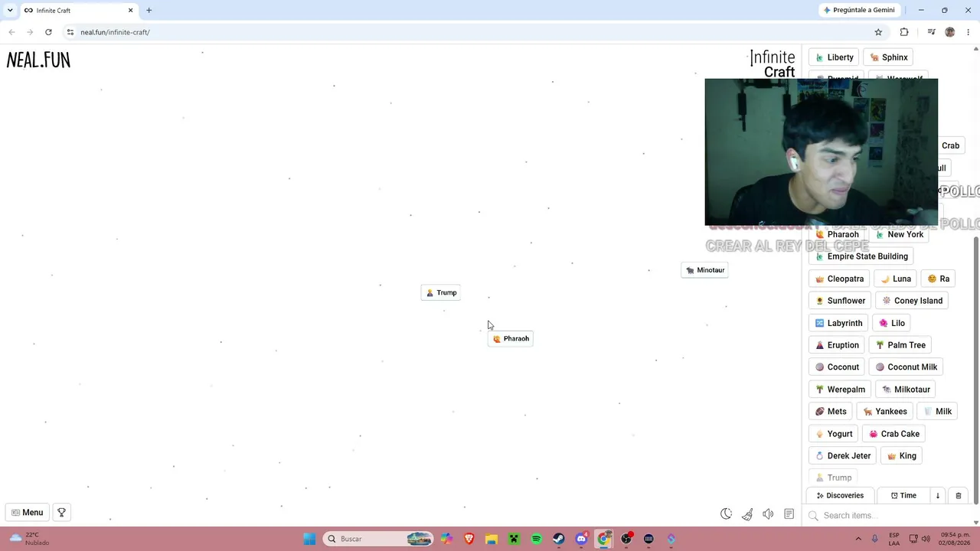Select the Minotaur element on the canvas
This screenshot has height=551, width=980.
click(704, 270)
